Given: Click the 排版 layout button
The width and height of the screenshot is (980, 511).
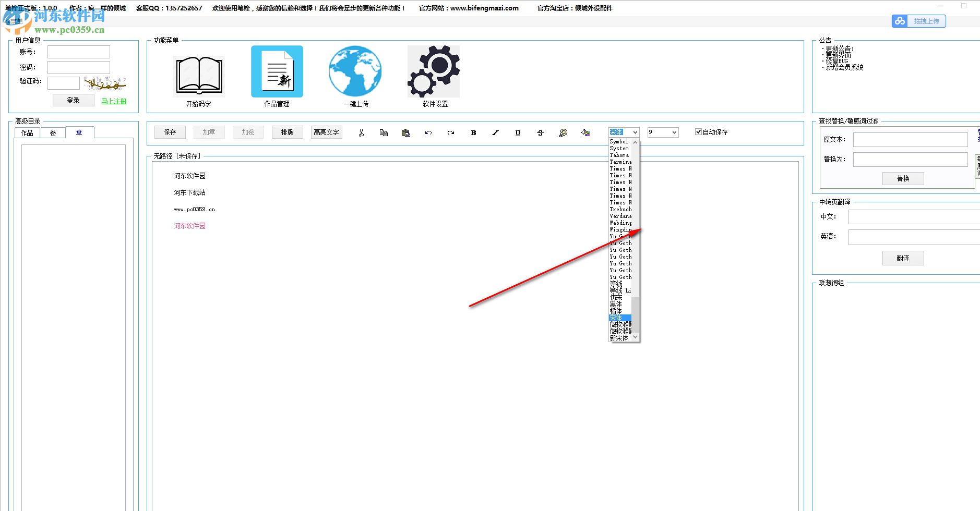Looking at the screenshot, I should 288,132.
